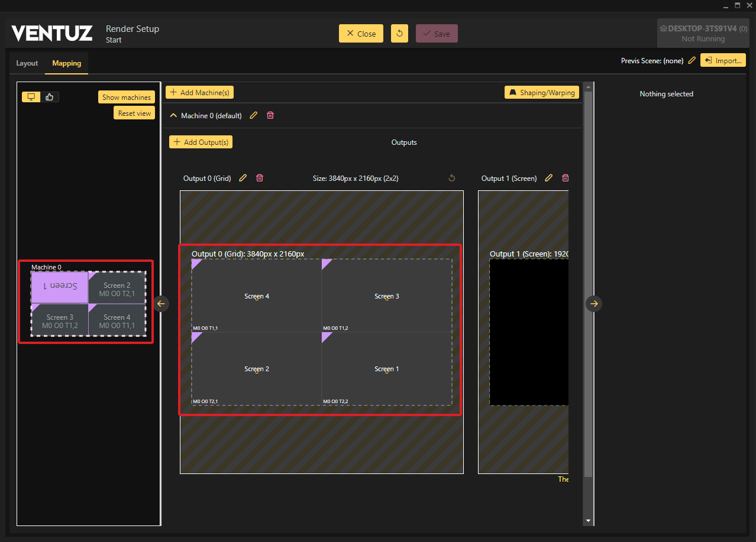756x542 pixels.
Task: Select the Mapping tab
Action: [x=66, y=63]
